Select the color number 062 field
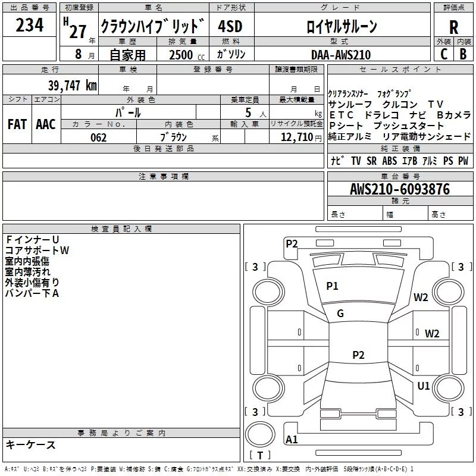 click(99, 137)
